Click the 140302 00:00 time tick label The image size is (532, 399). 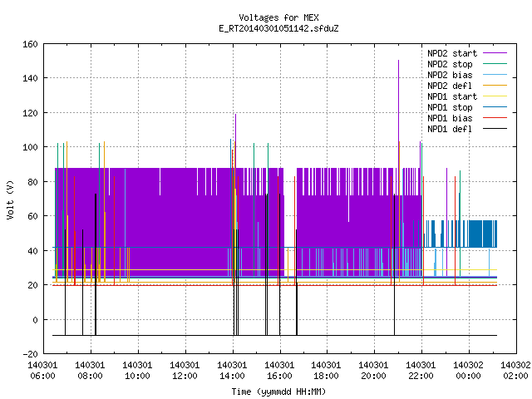tap(468, 371)
